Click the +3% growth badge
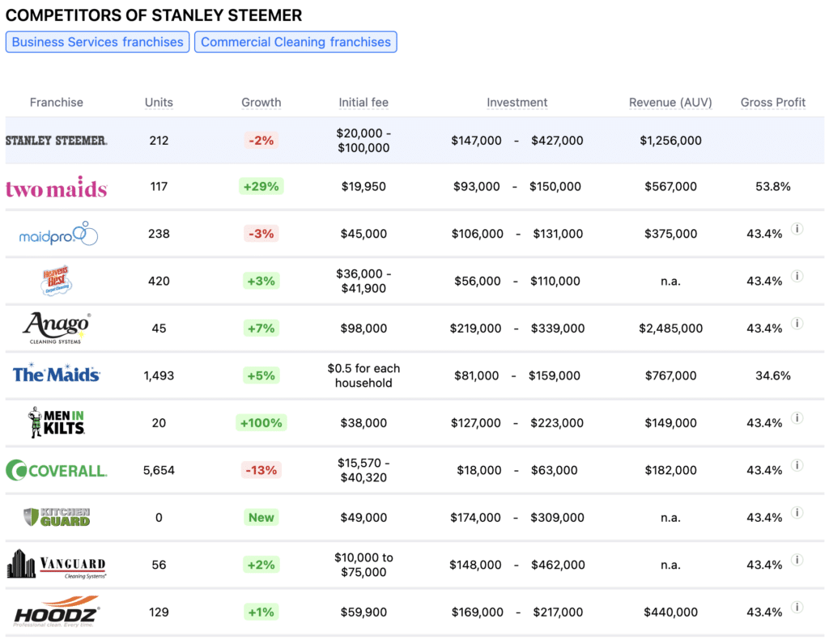The width and height of the screenshot is (829, 644). [x=261, y=281]
